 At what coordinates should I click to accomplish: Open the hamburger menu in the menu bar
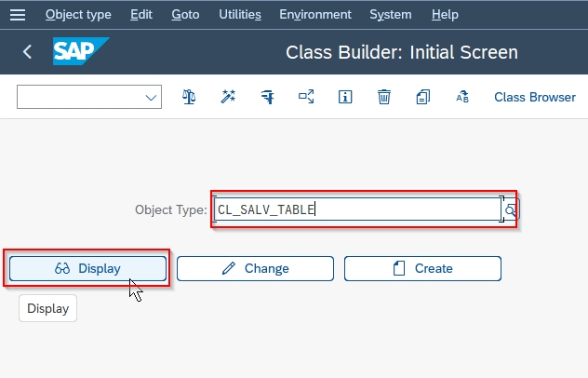pyautogui.click(x=18, y=15)
